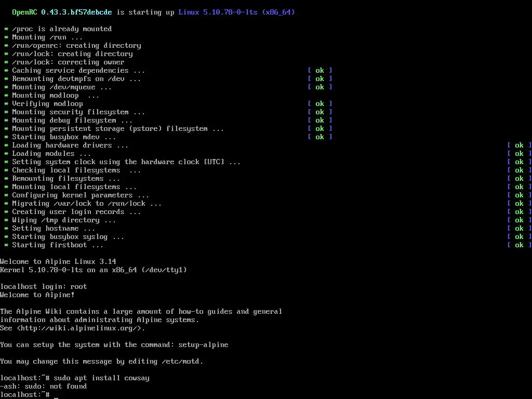Click the ok status beside Migrating /var/lock
This screenshot has width=532, height=399.
(519, 204)
